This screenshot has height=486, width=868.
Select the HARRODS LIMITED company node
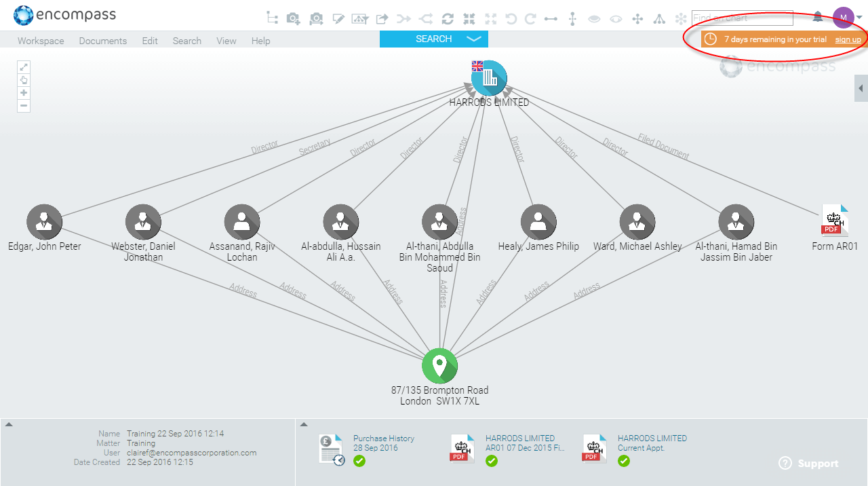489,78
